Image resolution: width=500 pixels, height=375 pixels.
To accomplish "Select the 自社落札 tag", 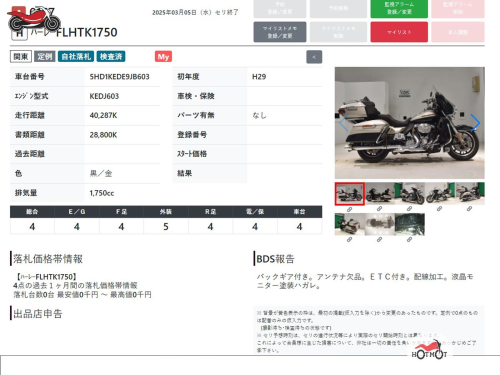I will [76, 57].
